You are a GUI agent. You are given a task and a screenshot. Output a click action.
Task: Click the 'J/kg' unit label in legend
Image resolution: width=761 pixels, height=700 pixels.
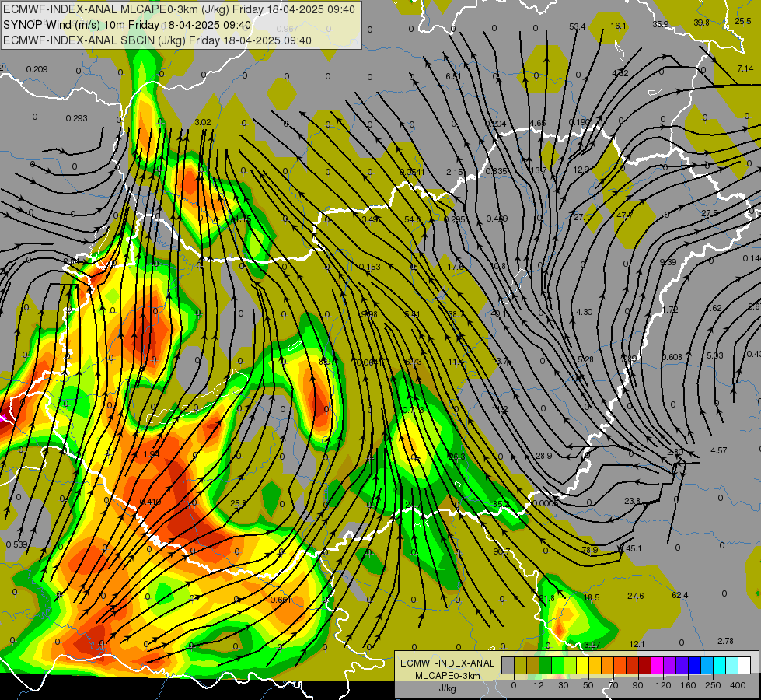(448, 688)
